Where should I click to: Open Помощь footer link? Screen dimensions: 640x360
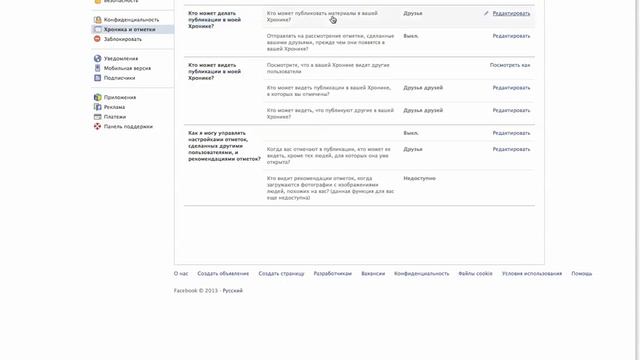[x=582, y=273]
